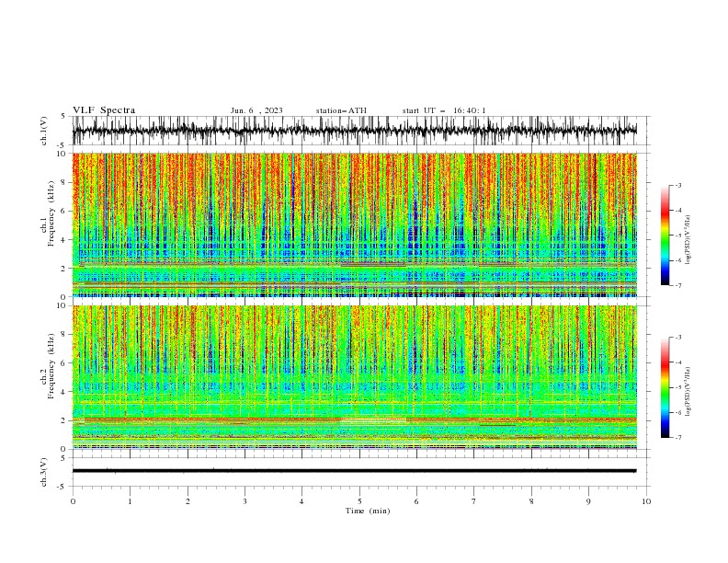Image resolution: width=728 pixels, height=563 pixels.
Task: Click the "station=ATH" header label
Action: coord(341,110)
